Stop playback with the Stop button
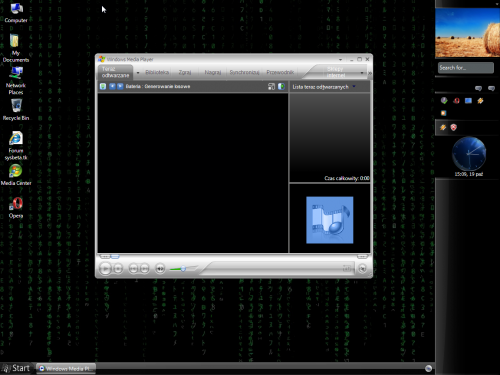The image size is (500, 375). click(118, 268)
